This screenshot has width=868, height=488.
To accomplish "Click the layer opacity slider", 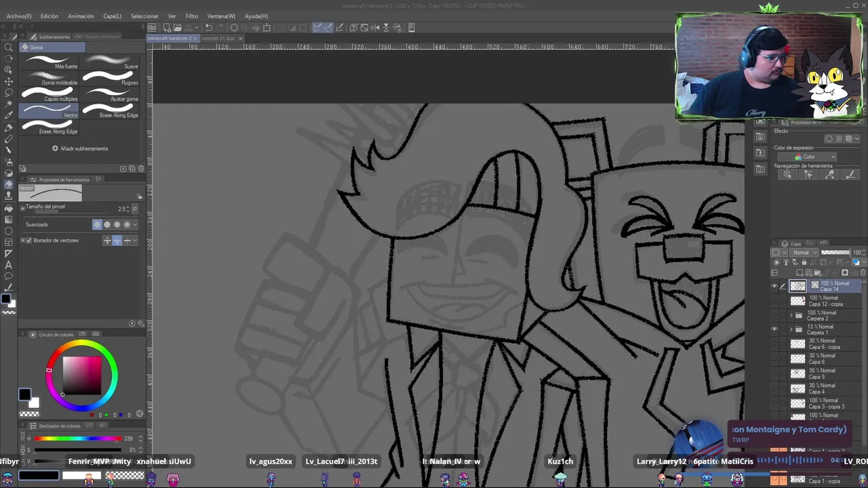I will click(x=835, y=252).
